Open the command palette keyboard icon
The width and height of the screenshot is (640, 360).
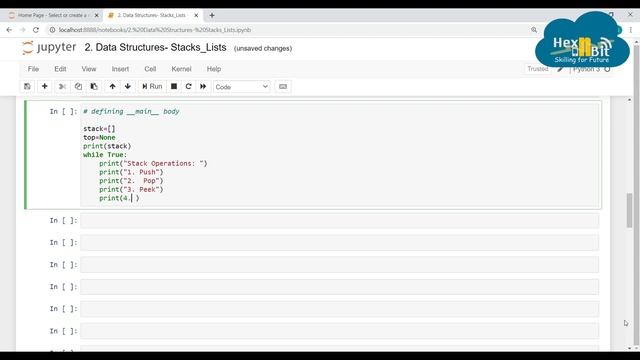[283, 87]
